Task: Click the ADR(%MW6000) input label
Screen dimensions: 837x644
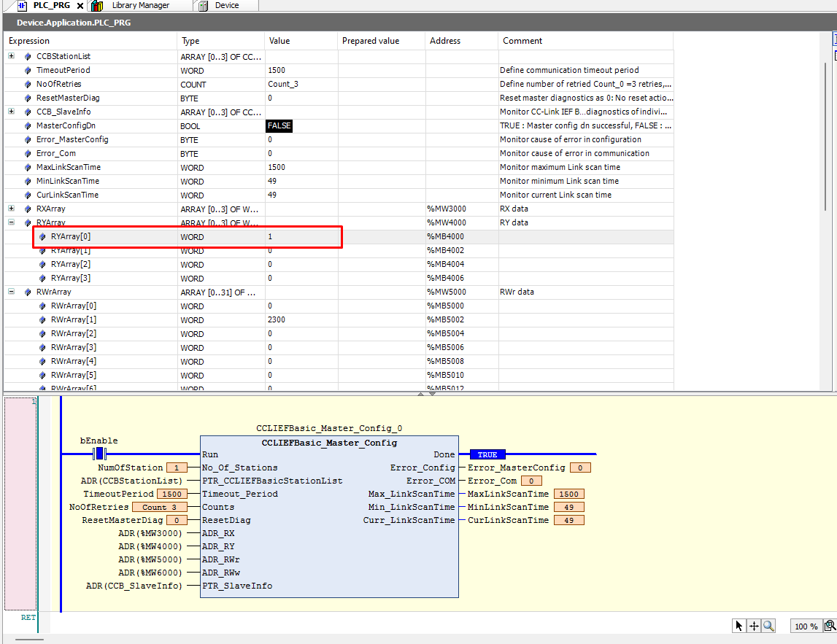Action: pos(150,573)
